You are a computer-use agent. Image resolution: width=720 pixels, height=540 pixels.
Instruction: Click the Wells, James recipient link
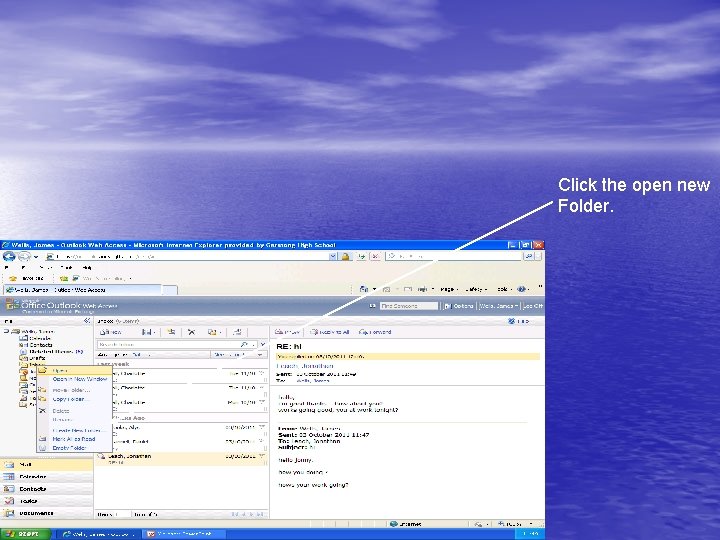313,381
